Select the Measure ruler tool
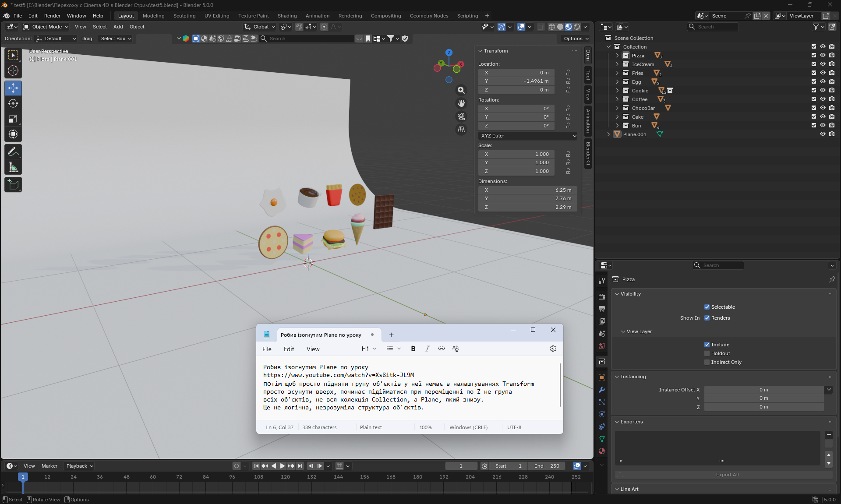The image size is (841, 504). 13,167
